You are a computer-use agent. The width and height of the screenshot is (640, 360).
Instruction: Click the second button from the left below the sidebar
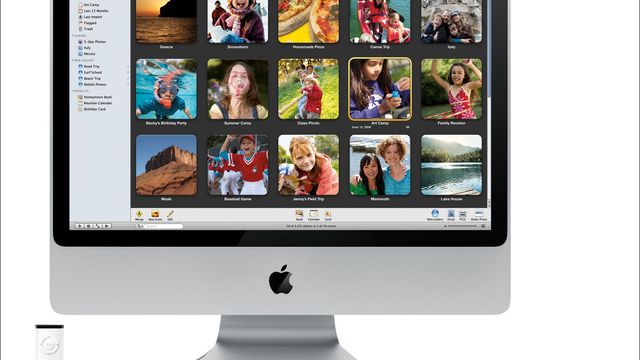89,226
